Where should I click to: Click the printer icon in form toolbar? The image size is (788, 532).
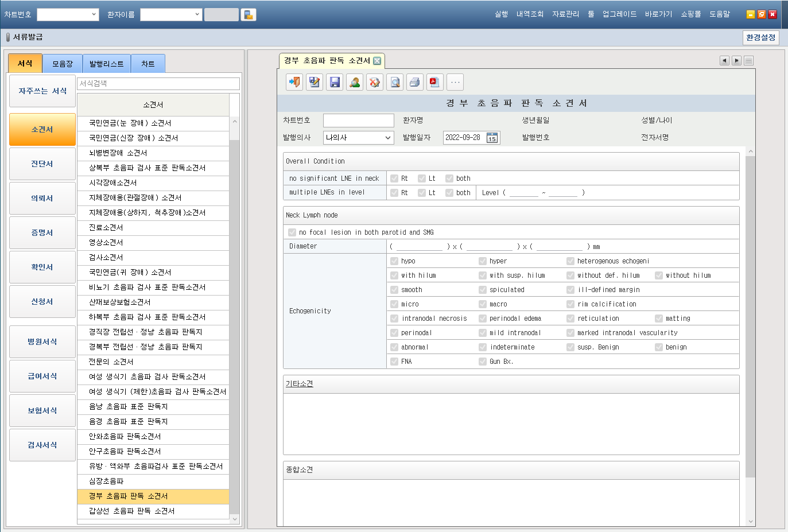[x=415, y=82]
